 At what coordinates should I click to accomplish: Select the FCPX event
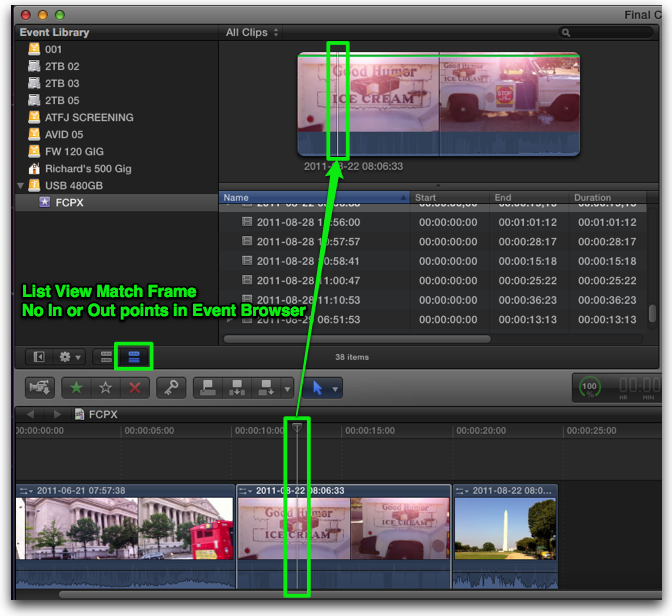tap(116, 202)
